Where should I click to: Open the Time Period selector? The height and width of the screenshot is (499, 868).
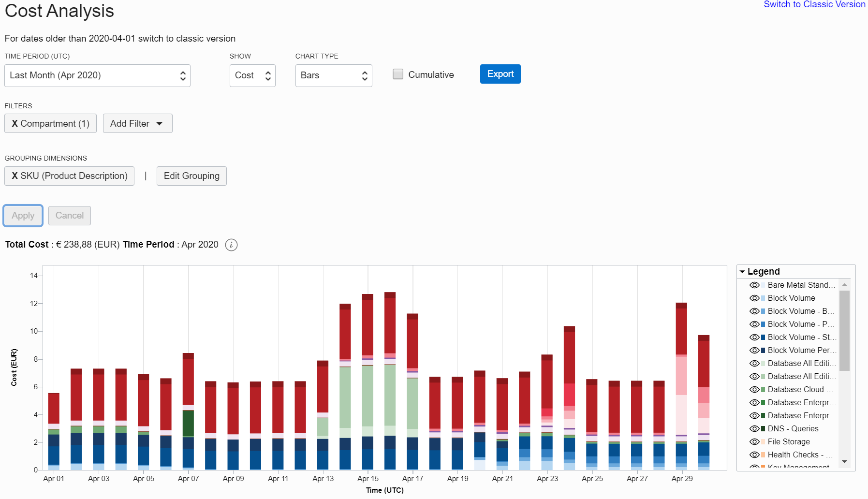pyautogui.click(x=97, y=75)
